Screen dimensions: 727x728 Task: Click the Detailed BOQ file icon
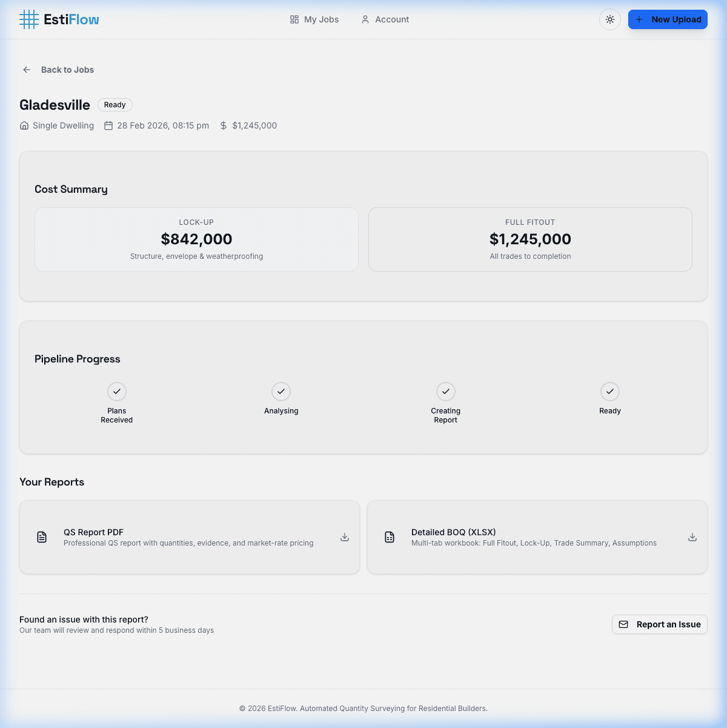point(389,537)
